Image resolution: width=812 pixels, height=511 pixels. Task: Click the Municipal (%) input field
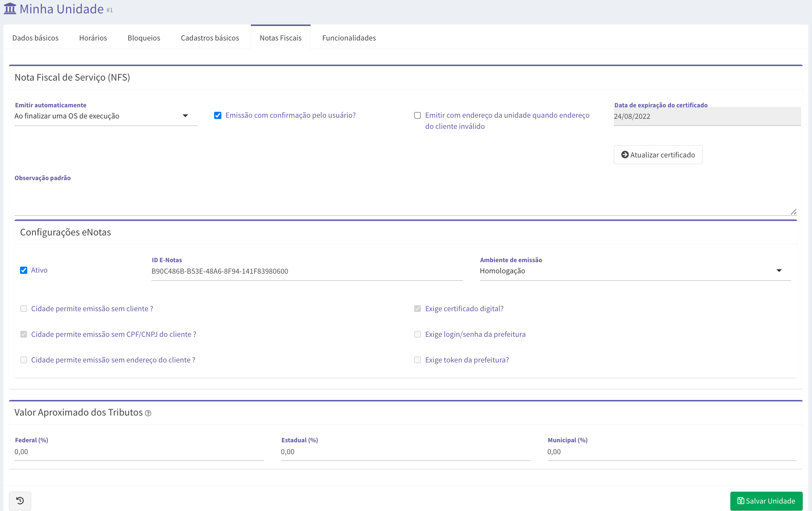click(672, 452)
